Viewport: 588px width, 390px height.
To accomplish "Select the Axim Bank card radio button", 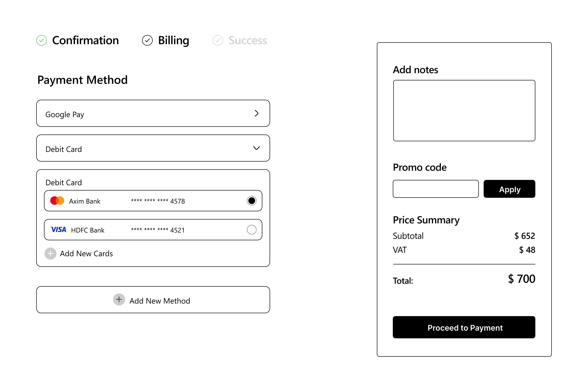I will [x=251, y=200].
